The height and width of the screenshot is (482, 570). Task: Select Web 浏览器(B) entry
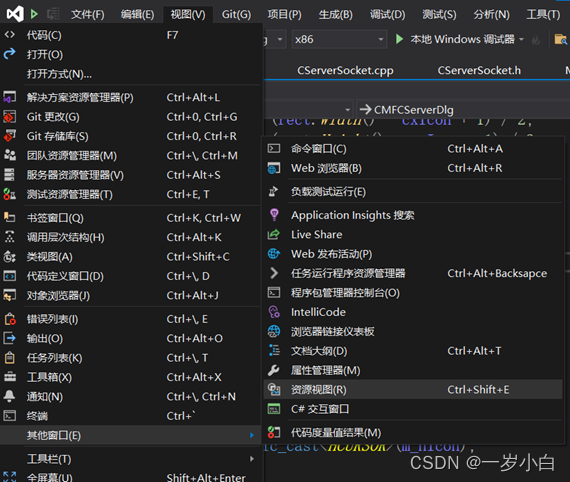point(413,168)
